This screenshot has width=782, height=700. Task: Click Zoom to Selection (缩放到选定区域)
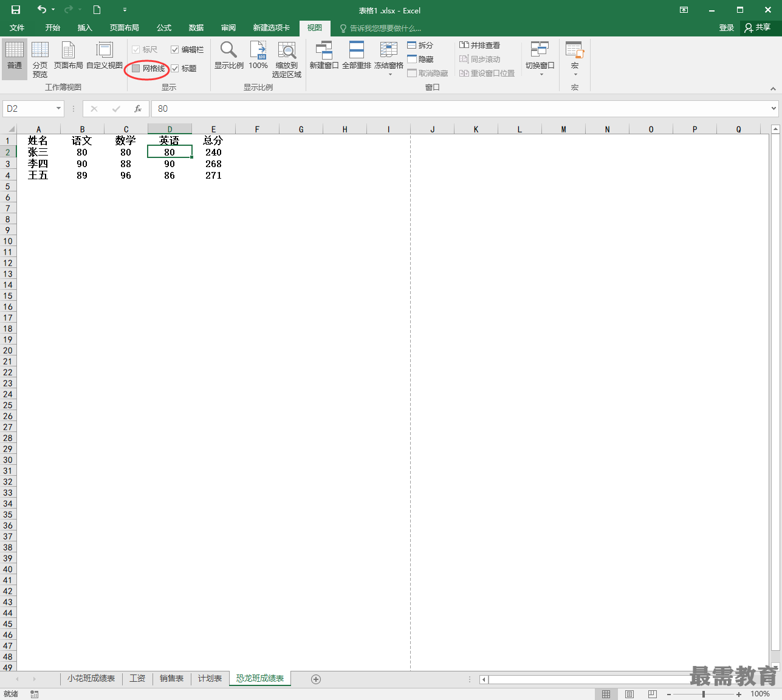pos(287,59)
